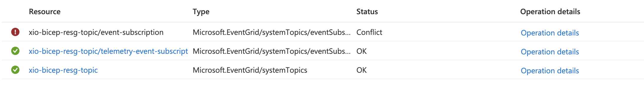The image size is (644, 107).
Task: Open the xio-bicep-resg-topic/telemetry-event-subscript resource link
Action: [108, 51]
